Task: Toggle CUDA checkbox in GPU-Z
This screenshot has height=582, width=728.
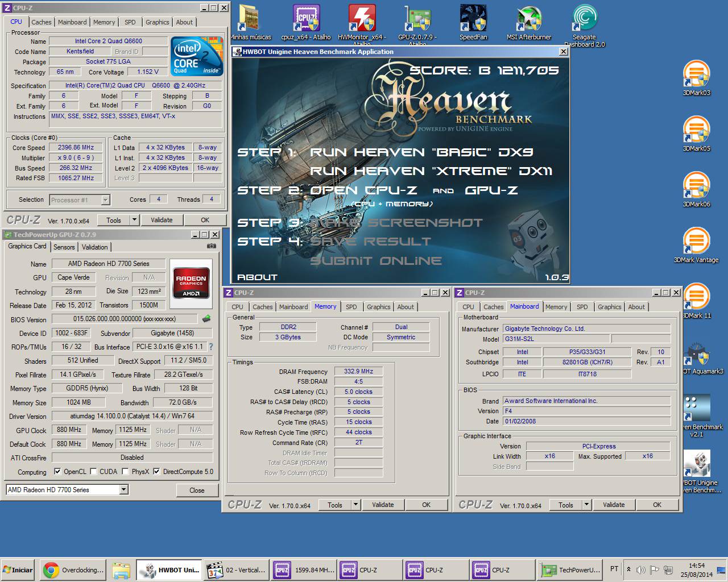Action: [93, 472]
